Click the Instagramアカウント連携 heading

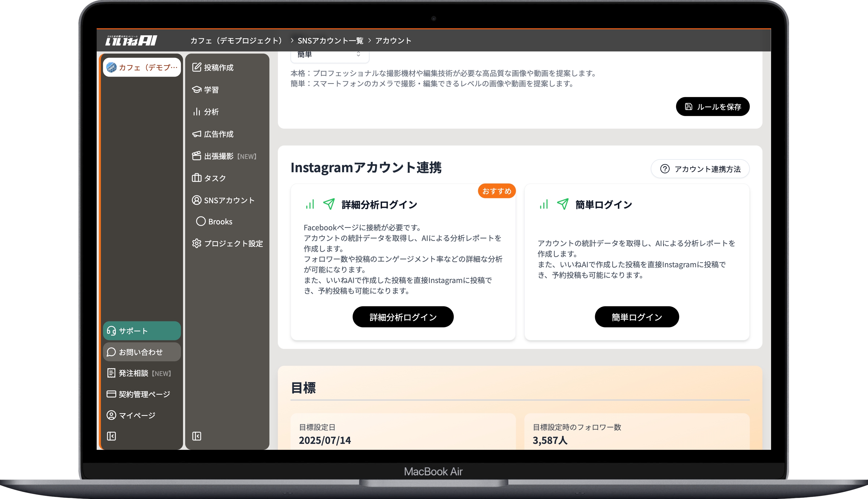point(366,168)
